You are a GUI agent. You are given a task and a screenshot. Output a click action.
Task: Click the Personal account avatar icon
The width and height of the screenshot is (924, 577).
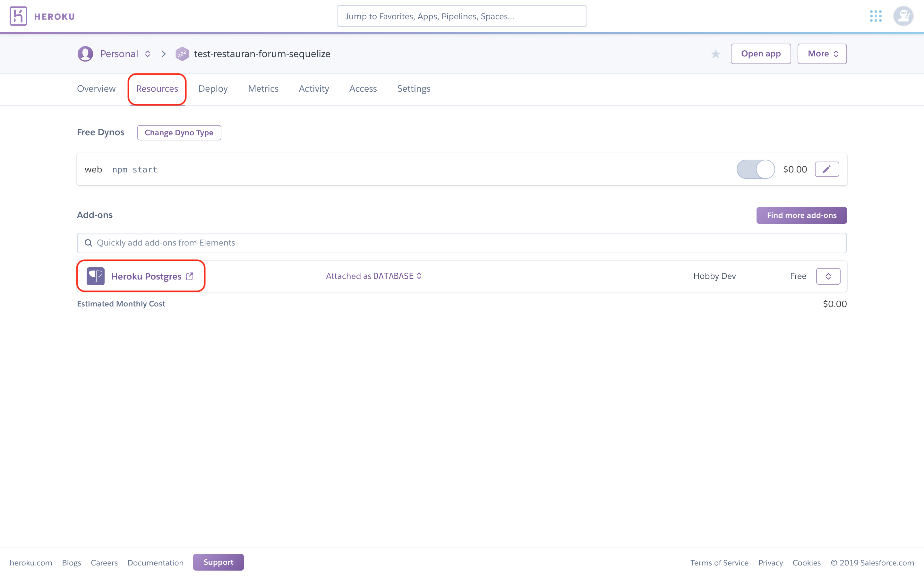(85, 54)
